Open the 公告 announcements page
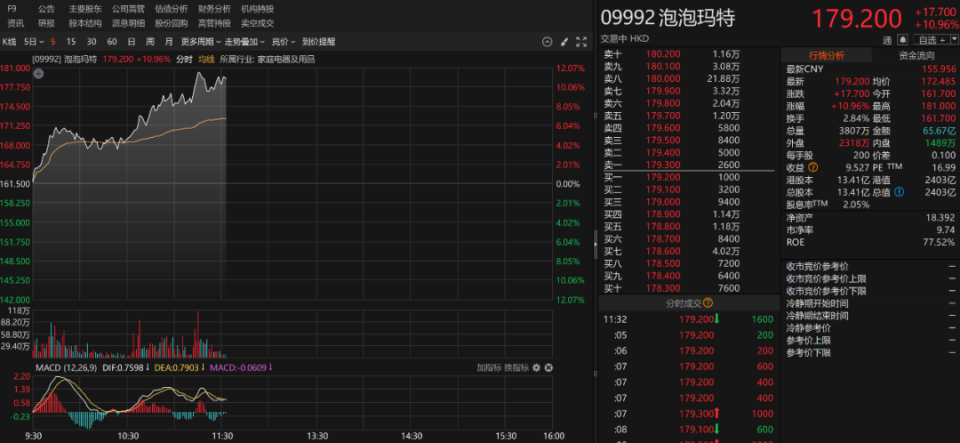Viewport: 960px width, 443px height. [x=46, y=9]
